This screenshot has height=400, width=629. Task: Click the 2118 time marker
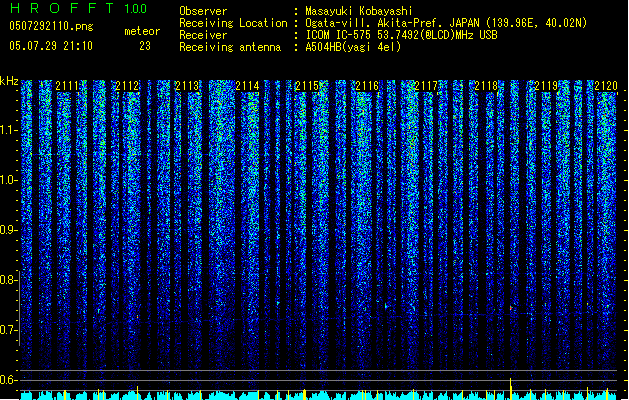486,86
